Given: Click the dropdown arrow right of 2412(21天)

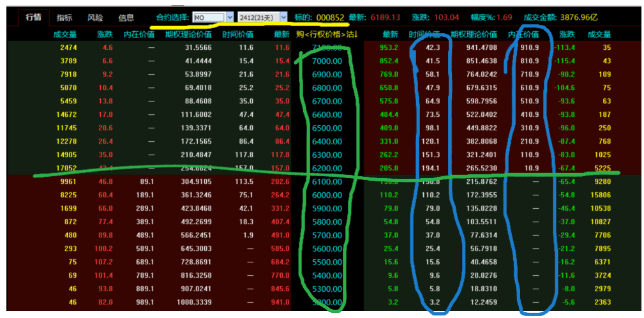Looking at the screenshot, I should pyautogui.click(x=283, y=18).
